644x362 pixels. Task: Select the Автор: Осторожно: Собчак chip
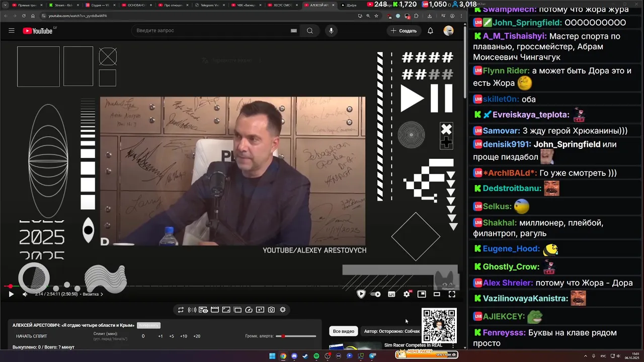(392, 331)
